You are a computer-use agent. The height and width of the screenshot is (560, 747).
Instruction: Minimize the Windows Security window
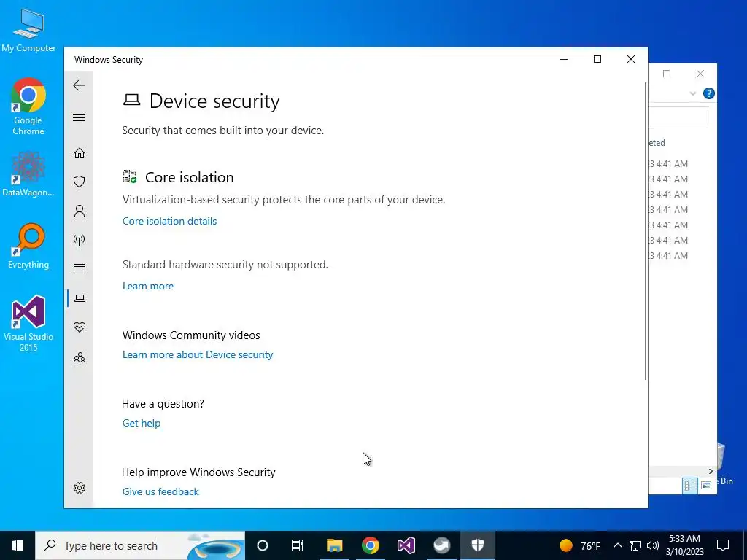(564, 60)
